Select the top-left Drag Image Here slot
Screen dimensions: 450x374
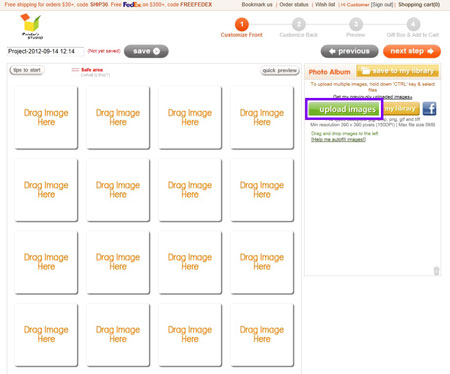point(46,117)
